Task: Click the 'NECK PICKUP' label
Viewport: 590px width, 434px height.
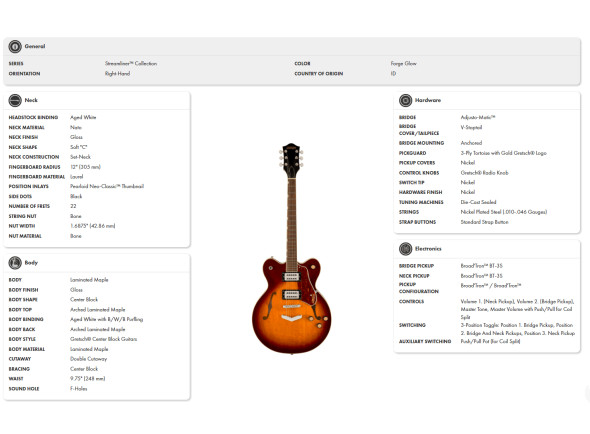Action: (414, 276)
